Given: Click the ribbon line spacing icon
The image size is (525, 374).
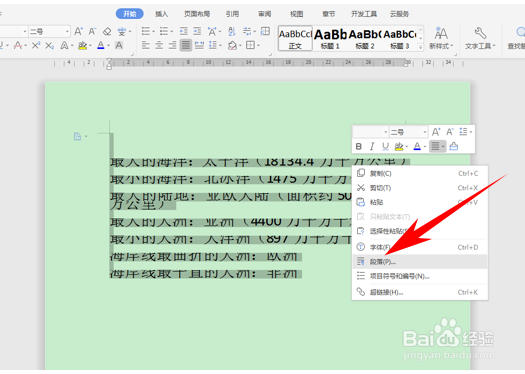Looking at the screenshot, I should pyautogui.click(x=213, y=45).
